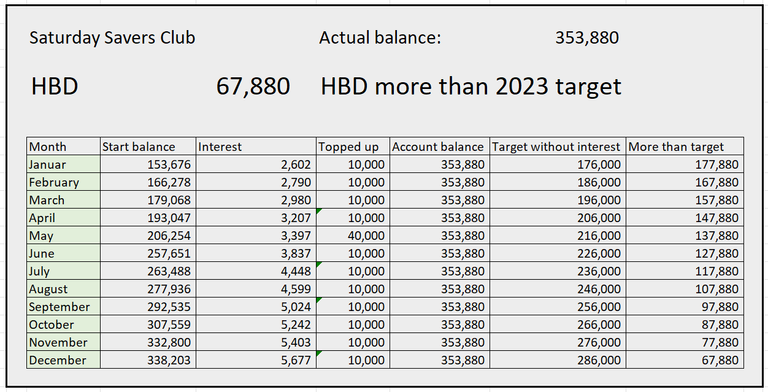768x392 pixels.
Task: Click the May month cell
Action: point(64,236)
